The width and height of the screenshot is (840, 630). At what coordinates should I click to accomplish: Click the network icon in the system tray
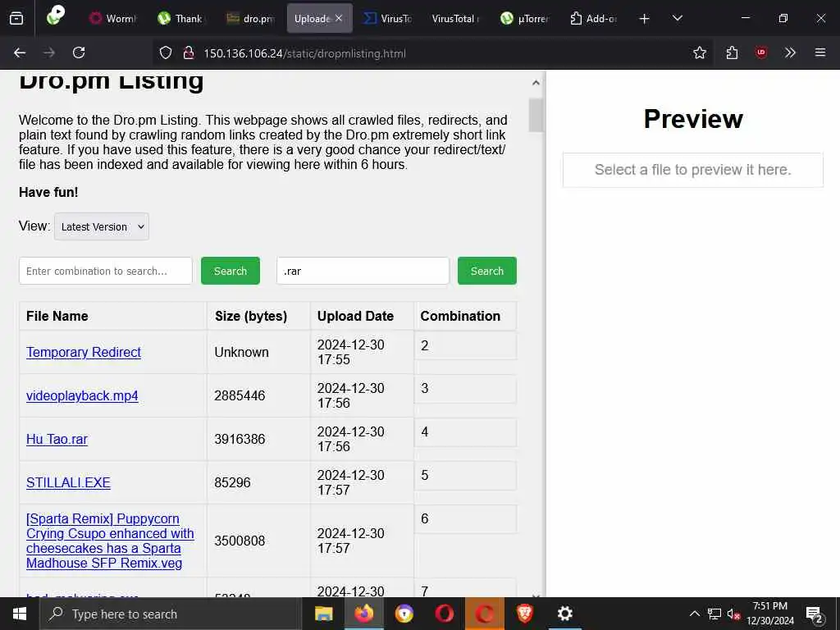[x=714, y=614]
